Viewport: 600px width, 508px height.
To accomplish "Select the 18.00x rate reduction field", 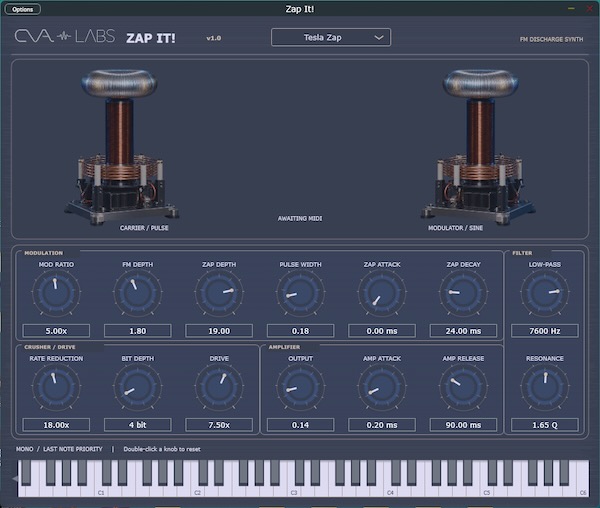I will click(x=56, y=425).
